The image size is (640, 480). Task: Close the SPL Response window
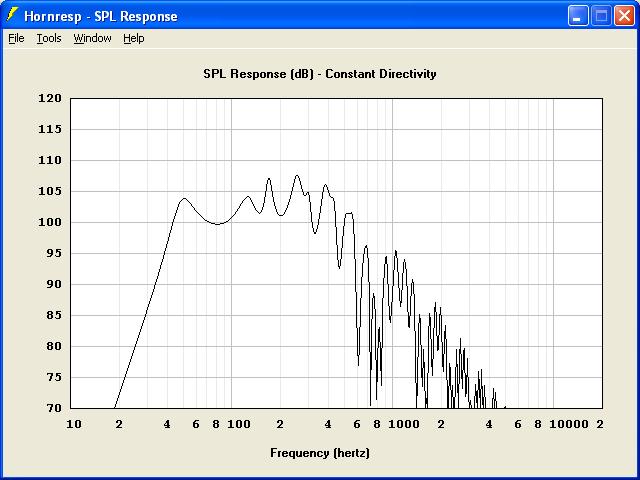click(624, 16)
